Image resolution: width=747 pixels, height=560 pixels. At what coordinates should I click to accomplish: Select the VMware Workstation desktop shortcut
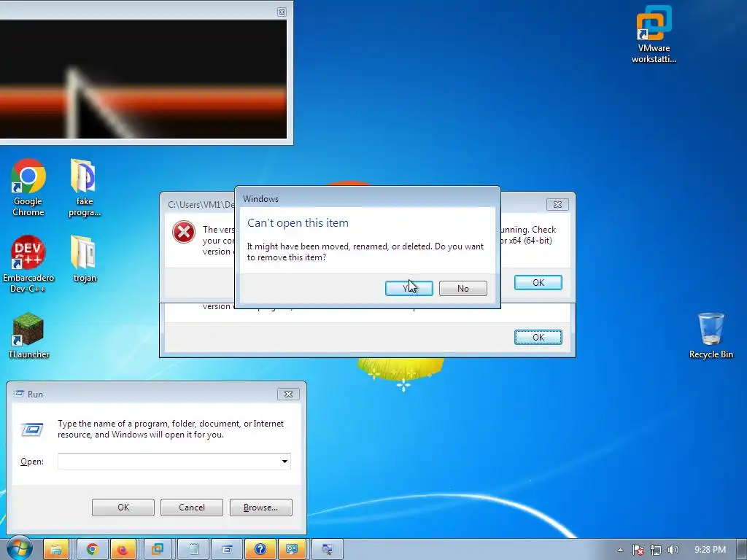[654, 34]
